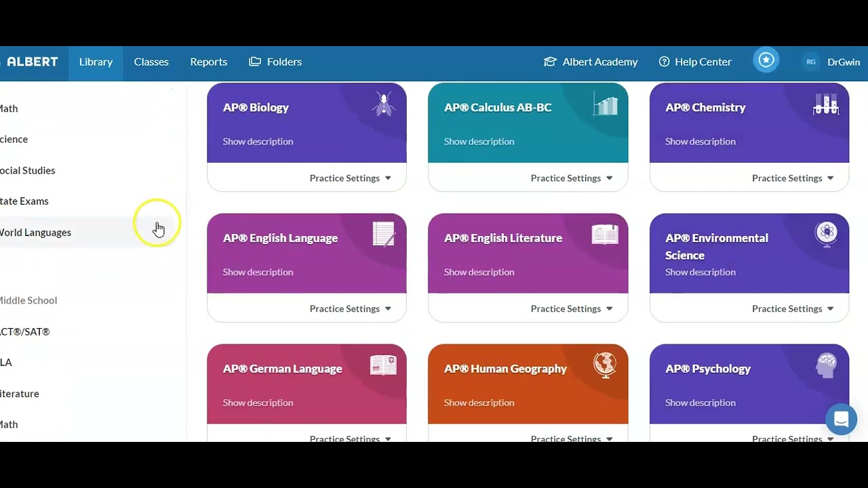Click the brain head icon on AP Psychology
This screenshot has width=868, height=488.
826,365
